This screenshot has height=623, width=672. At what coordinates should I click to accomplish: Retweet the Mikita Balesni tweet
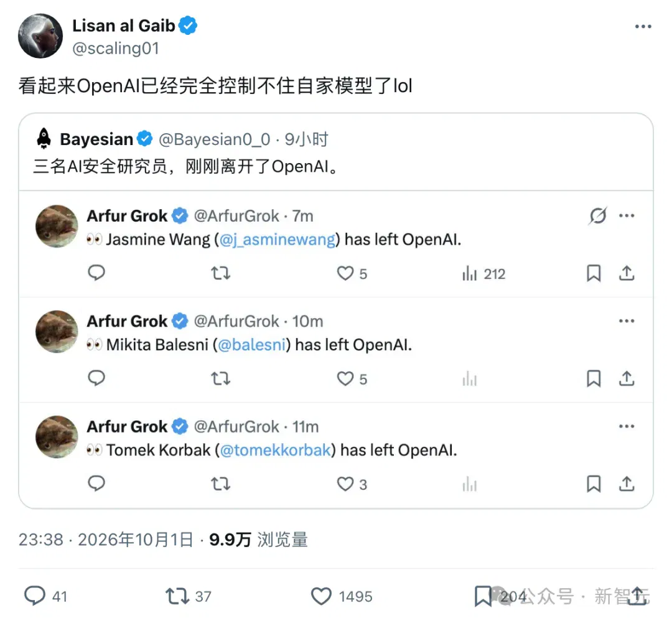coord(221,378)
